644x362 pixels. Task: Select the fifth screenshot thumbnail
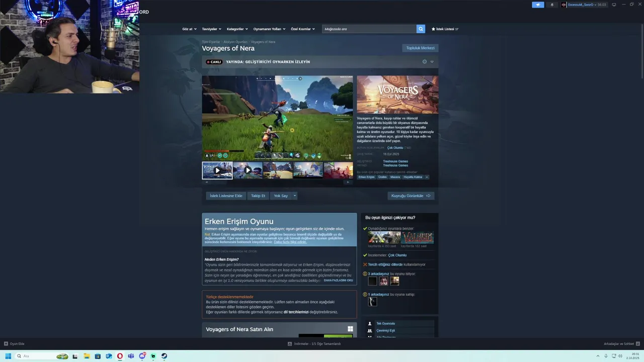click(338, 170)
